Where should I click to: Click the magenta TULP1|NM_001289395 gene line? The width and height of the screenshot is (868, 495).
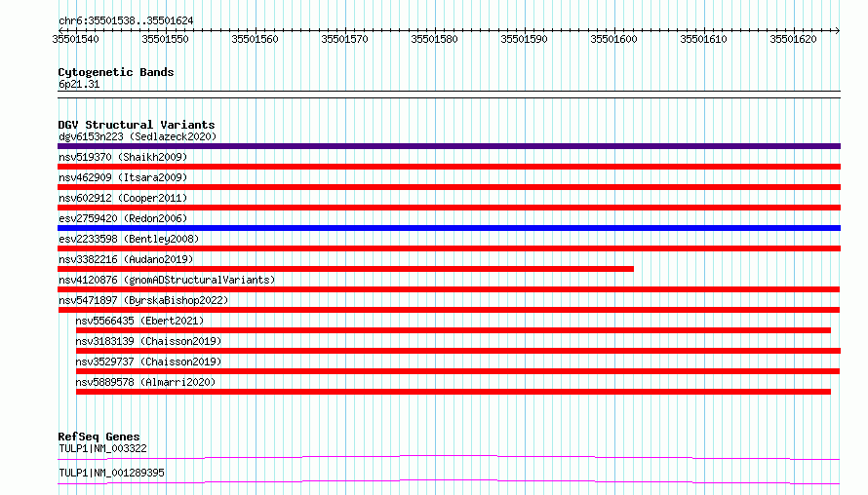pyautogui.click(x=449, y=481)
